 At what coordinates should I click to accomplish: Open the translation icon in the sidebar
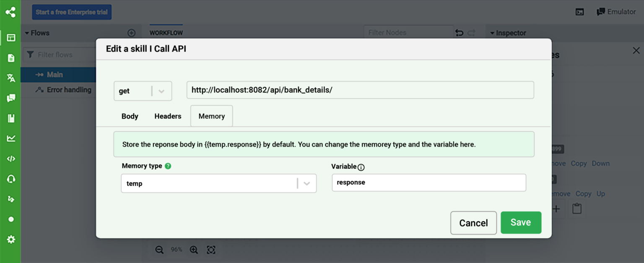click(x=11, y=78)
